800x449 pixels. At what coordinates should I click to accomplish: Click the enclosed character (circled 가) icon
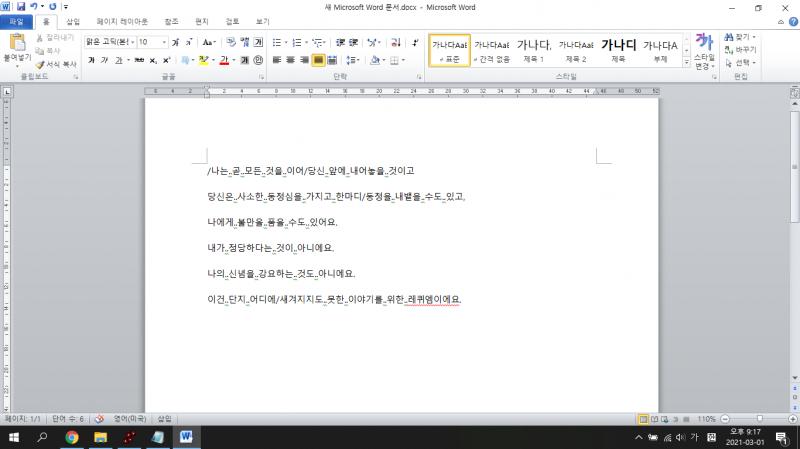point(258,60)
